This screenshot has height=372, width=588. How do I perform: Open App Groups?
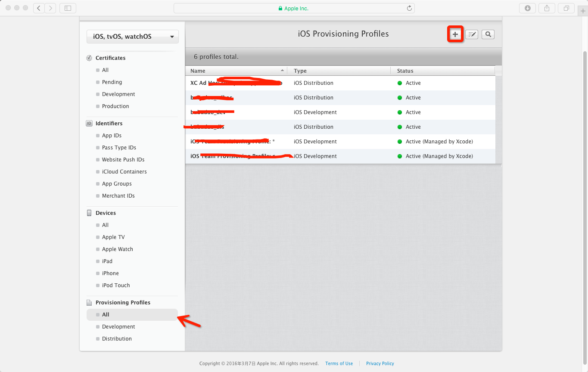point(117,184)
